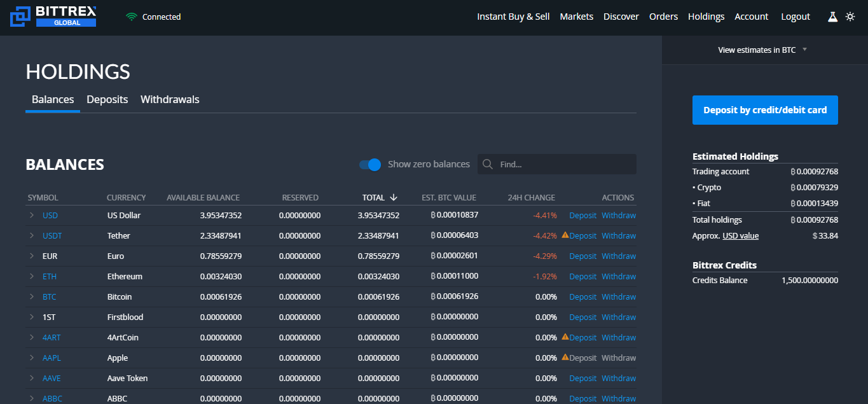The image size is (868, 404).
Task: Click the USD value link
Action: click(740, 236)
